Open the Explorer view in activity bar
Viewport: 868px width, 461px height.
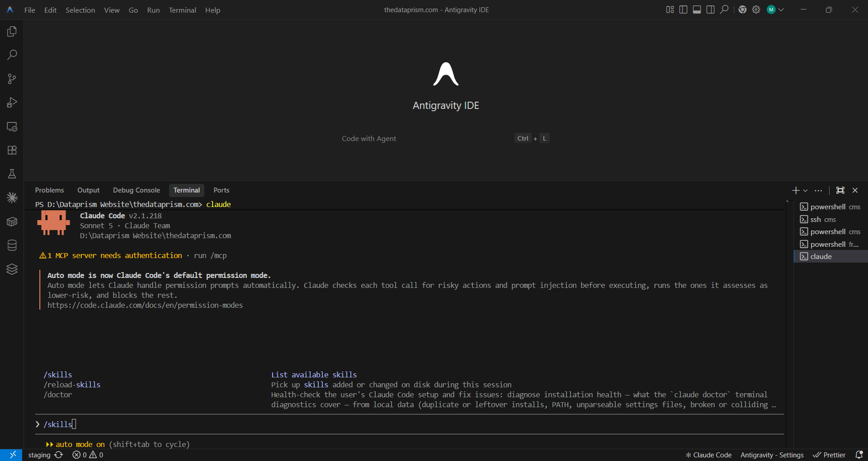pyautogui.click(x=12, y=32)
